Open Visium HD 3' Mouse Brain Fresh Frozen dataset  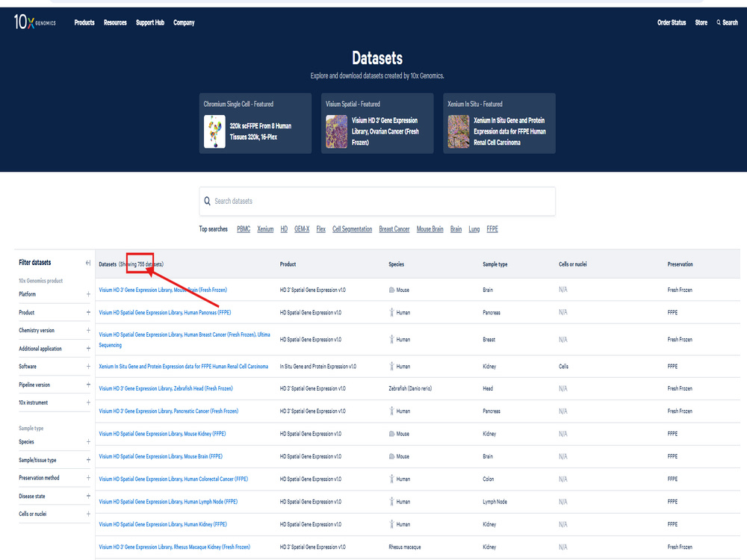point(163,290)
